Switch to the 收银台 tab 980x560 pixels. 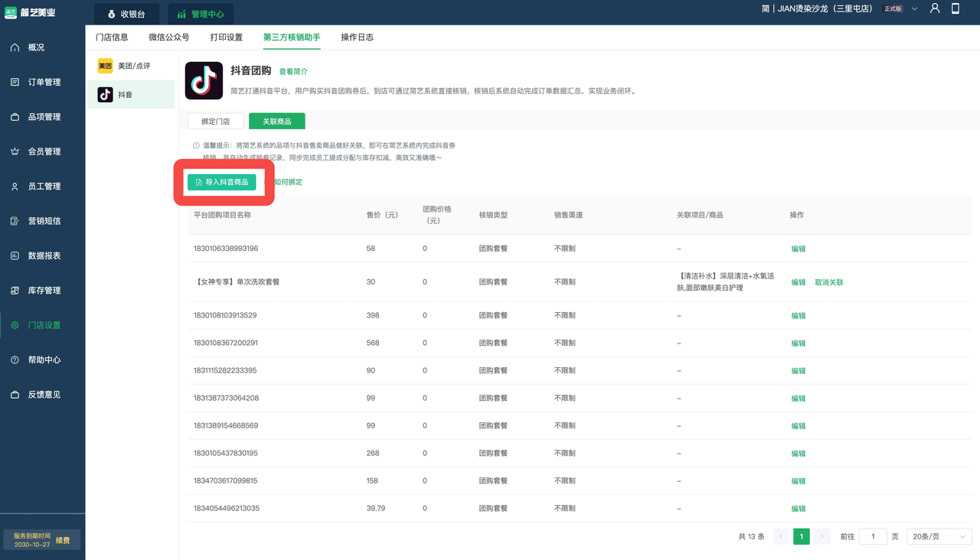tap(127, 14)
